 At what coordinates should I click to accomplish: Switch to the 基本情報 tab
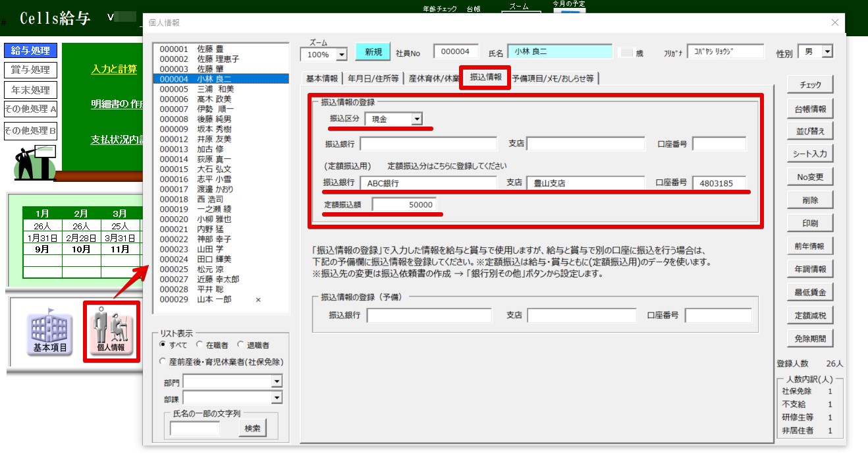click(x=321, y=78)
